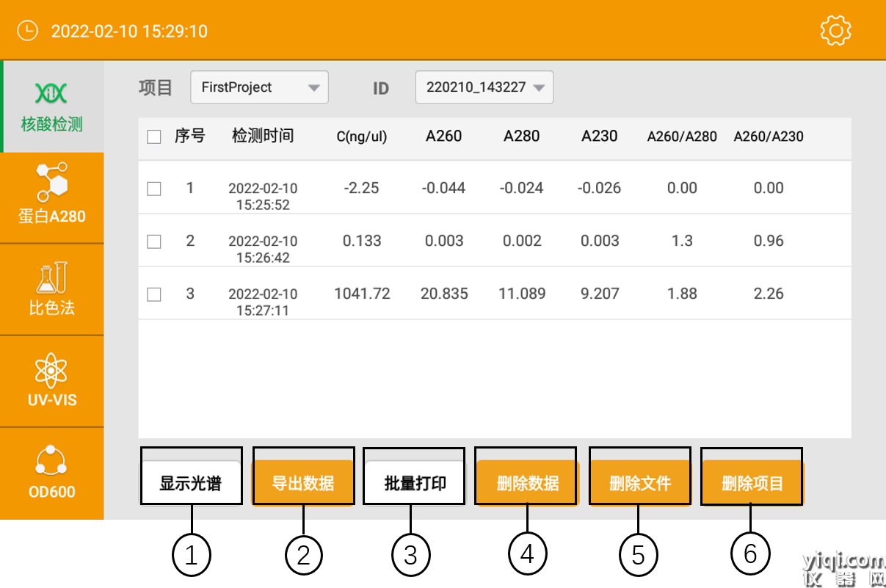The width and height of the screenshot is (886, 588).
Task: Check the box for record 2
Action: coord(154,242)
